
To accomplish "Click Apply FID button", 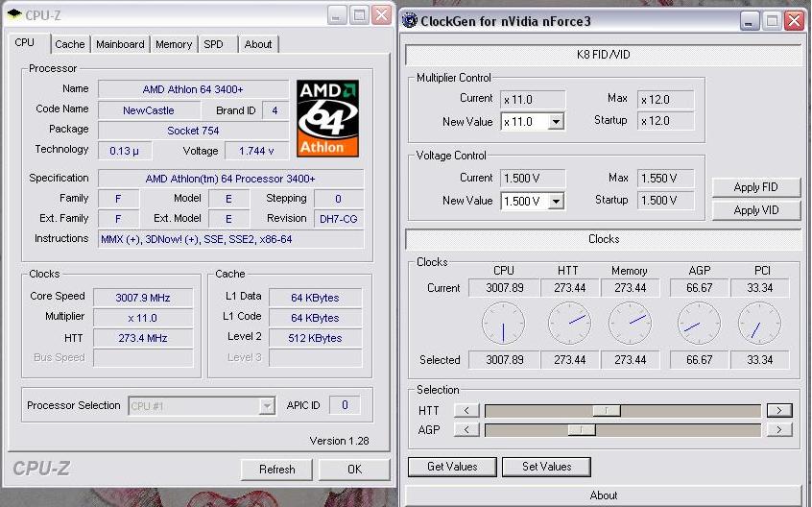I will pos(756,187).
